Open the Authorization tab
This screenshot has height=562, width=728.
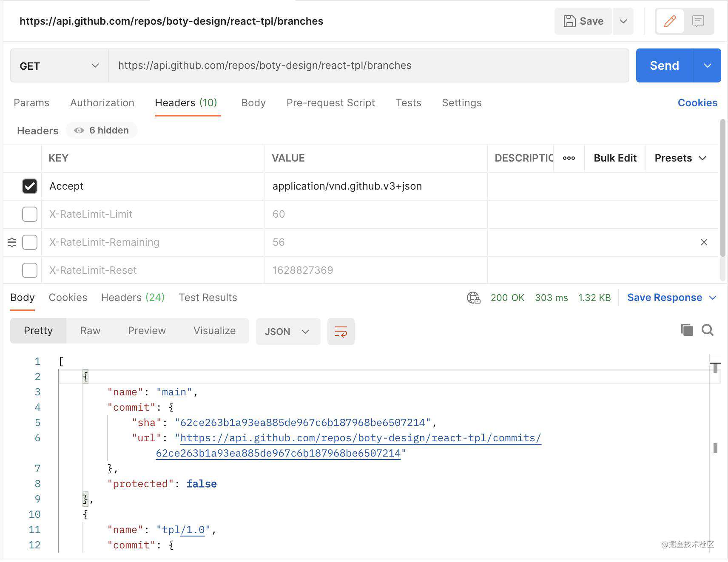[102, 103]
